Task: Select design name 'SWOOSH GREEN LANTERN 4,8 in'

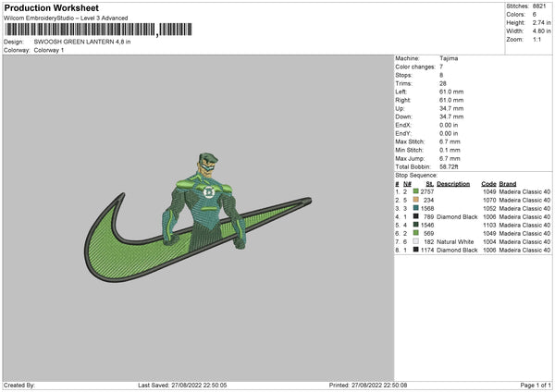Action: (82, 42)
